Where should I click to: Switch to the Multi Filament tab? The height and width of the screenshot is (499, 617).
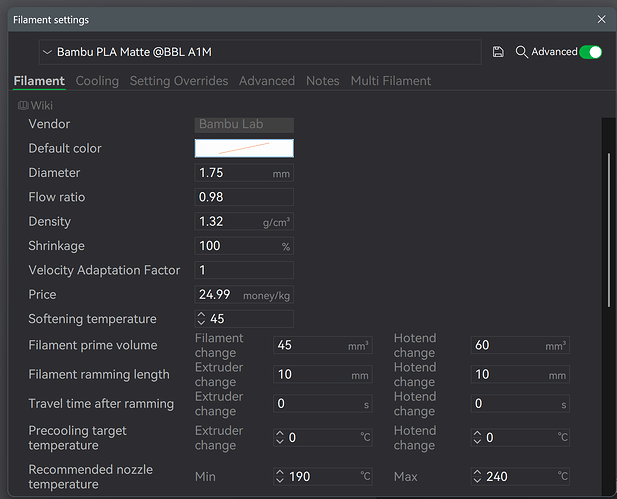391,81
